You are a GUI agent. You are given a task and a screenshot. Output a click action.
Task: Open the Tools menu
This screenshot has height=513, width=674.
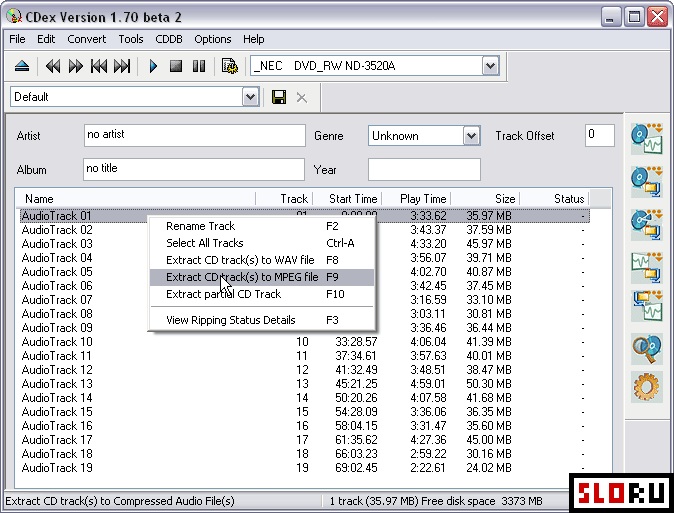[x=131, y=39]
